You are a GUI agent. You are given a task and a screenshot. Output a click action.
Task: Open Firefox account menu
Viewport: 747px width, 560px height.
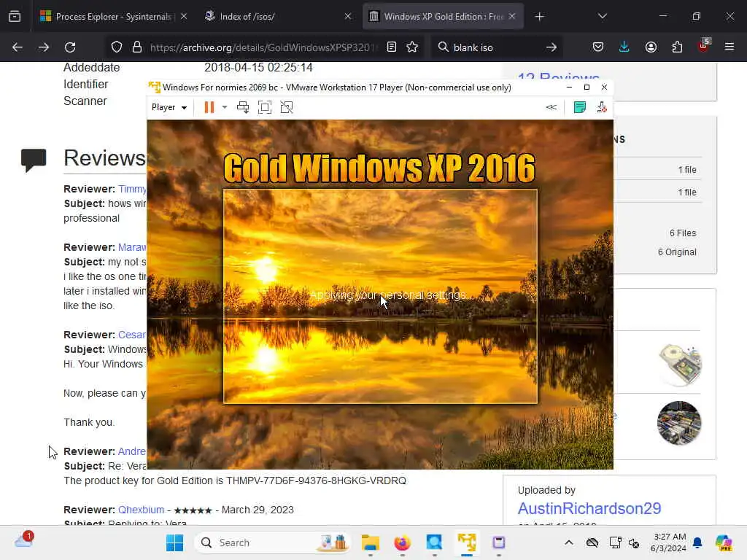tap(651, 47)
